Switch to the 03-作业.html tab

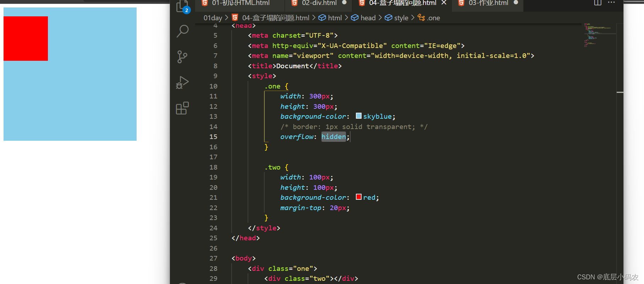(x=488, y=3)
